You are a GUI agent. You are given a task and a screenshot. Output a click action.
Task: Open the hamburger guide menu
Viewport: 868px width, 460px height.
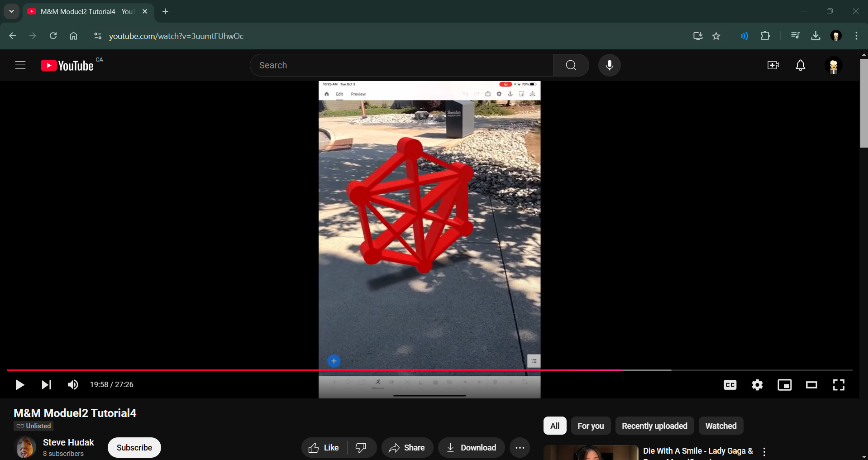(20, 65)
